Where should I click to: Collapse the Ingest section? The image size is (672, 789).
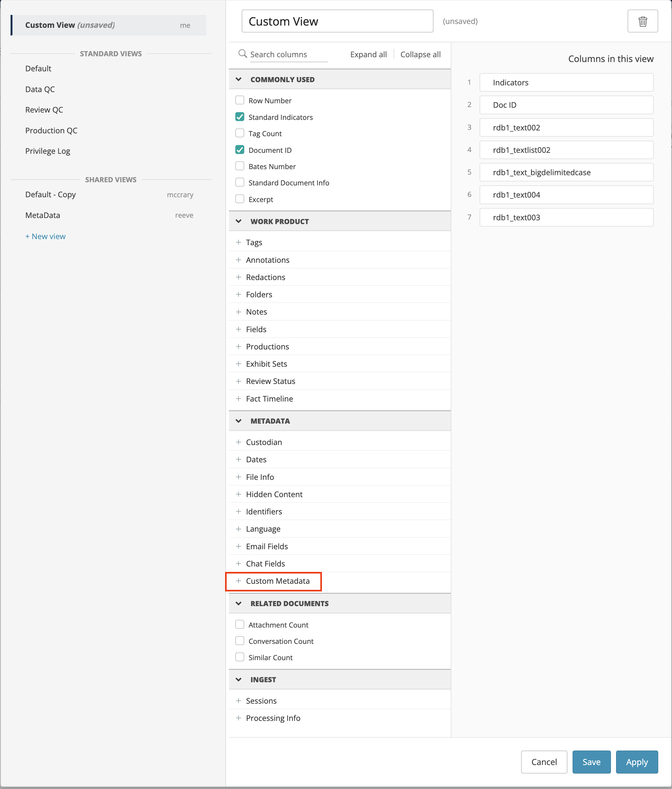click(x=239, y=679)
